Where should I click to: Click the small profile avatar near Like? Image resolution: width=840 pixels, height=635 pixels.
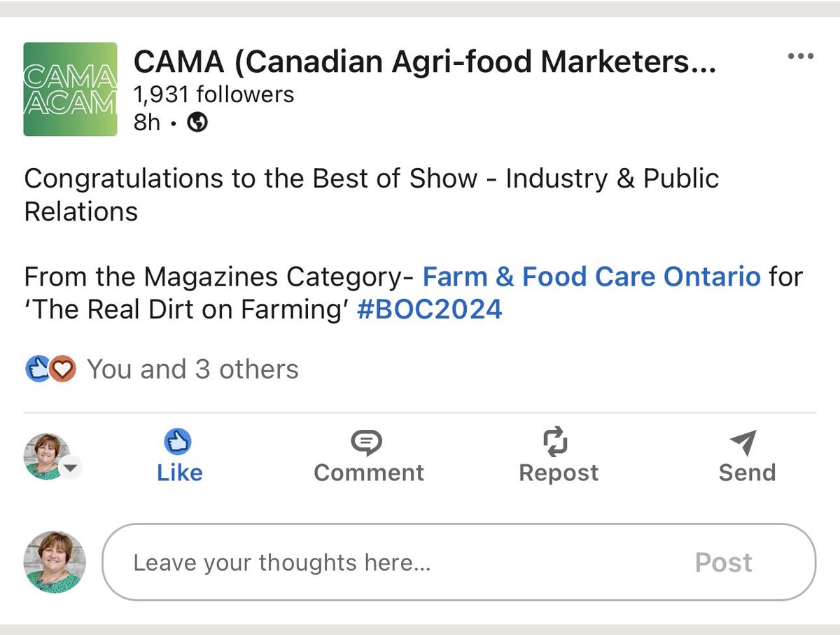pyautogui.click(x=46, y=456)
